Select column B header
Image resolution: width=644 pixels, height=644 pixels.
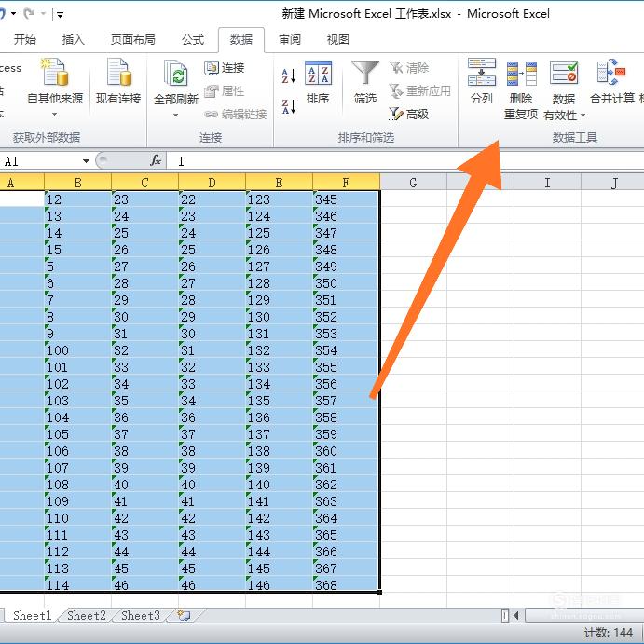click(x=77, y=183)
